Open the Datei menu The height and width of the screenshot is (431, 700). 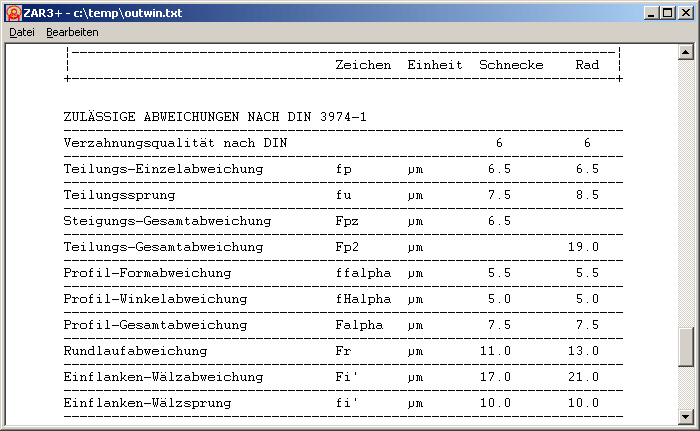click(22, 32)
